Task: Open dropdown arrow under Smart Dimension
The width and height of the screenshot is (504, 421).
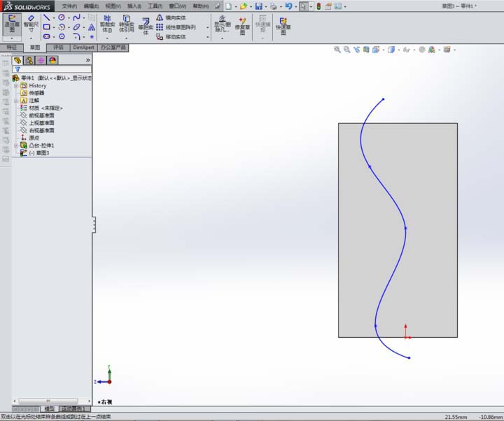Action: 31,38
